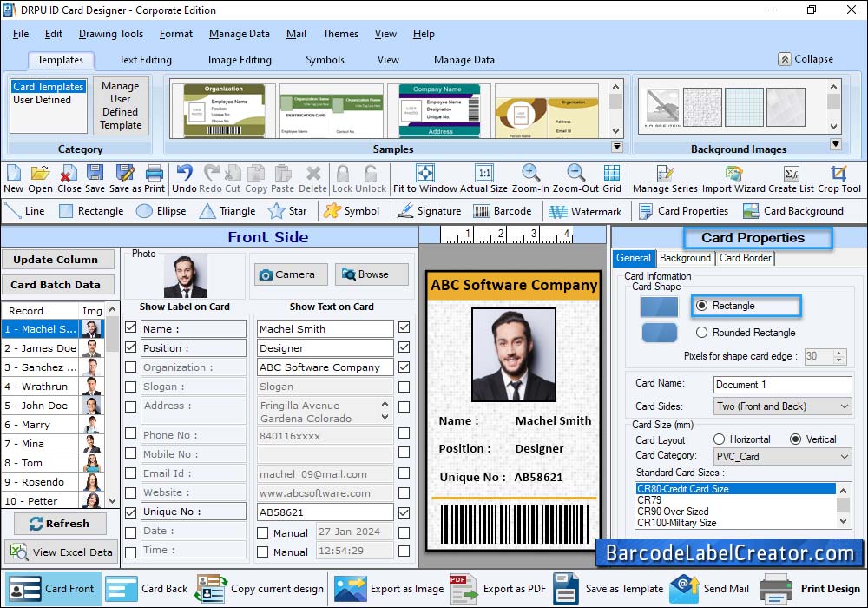Select the Crop Tool

pyautogui.click(x=839, y=178)
